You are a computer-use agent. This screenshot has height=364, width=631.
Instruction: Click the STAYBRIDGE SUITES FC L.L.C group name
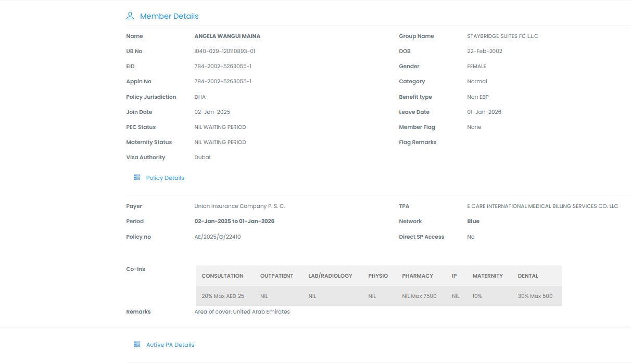click(x=502, y=36)
